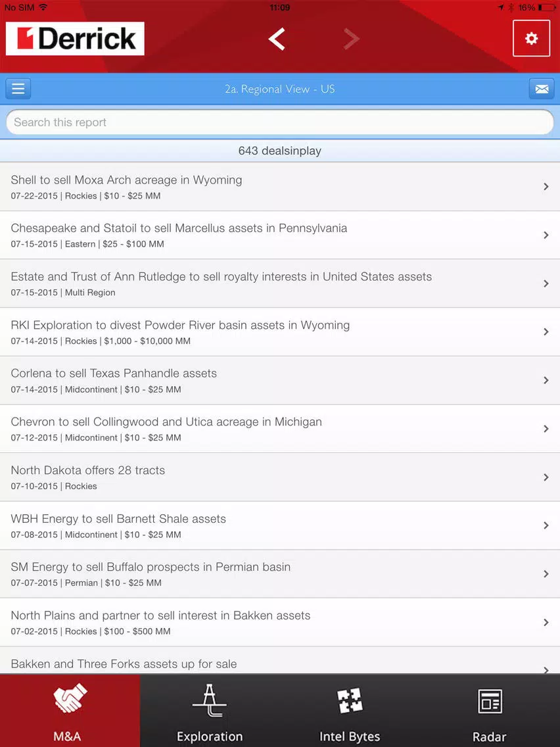
Task: Tap the Intel Bytes puzzle icon
Action: (x=350, y=701)
